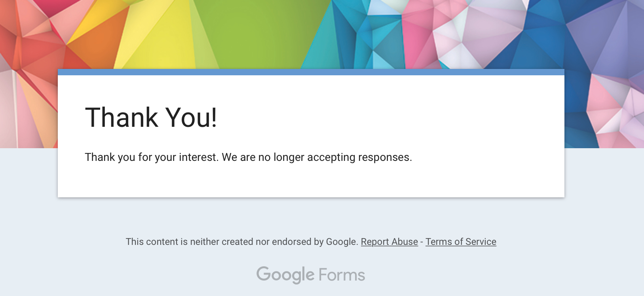Click the Report Abuse link
Viewport: 644px width, 296px height.
[389, 242]
